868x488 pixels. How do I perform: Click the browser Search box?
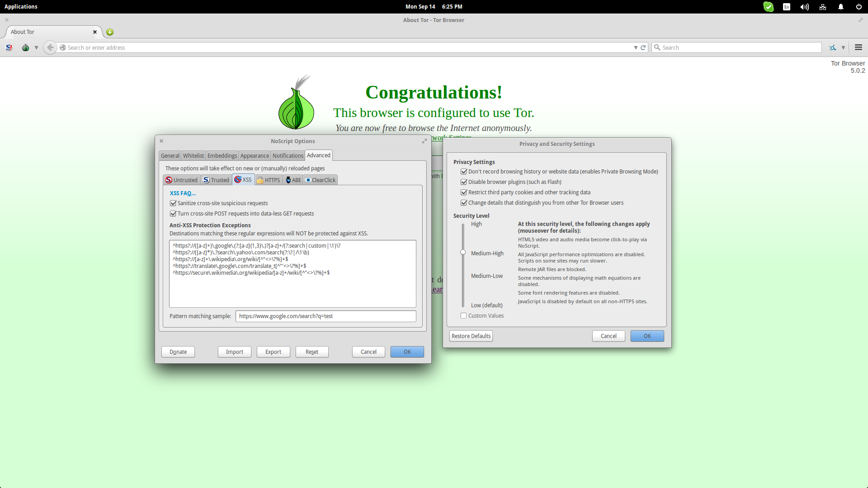point(736,47)
